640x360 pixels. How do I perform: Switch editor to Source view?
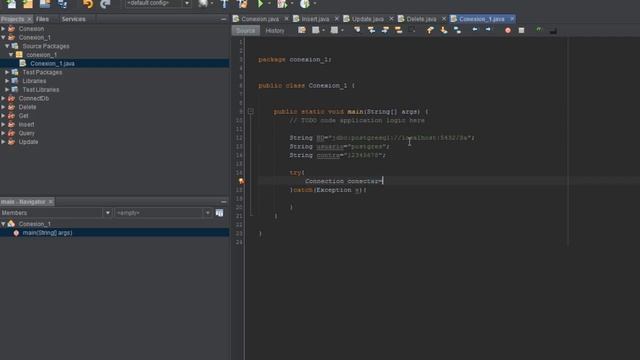(245, 31)
